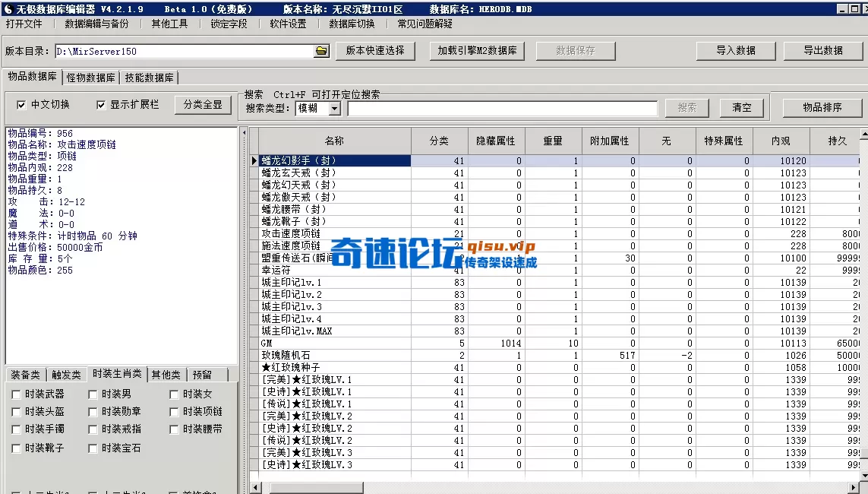868x494 pixels.
Task: Click the 加载引擎M2数据库 button
Action: pos(477,50)
